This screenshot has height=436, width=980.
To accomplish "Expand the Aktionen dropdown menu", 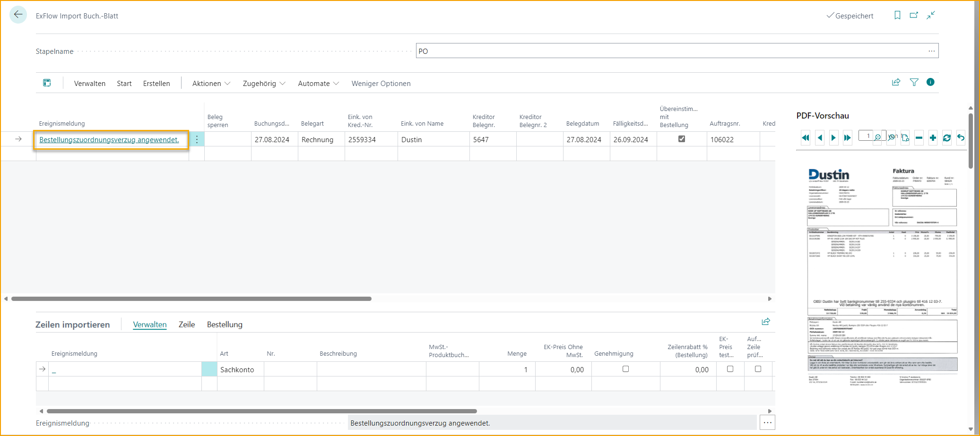I will (211, 84).
